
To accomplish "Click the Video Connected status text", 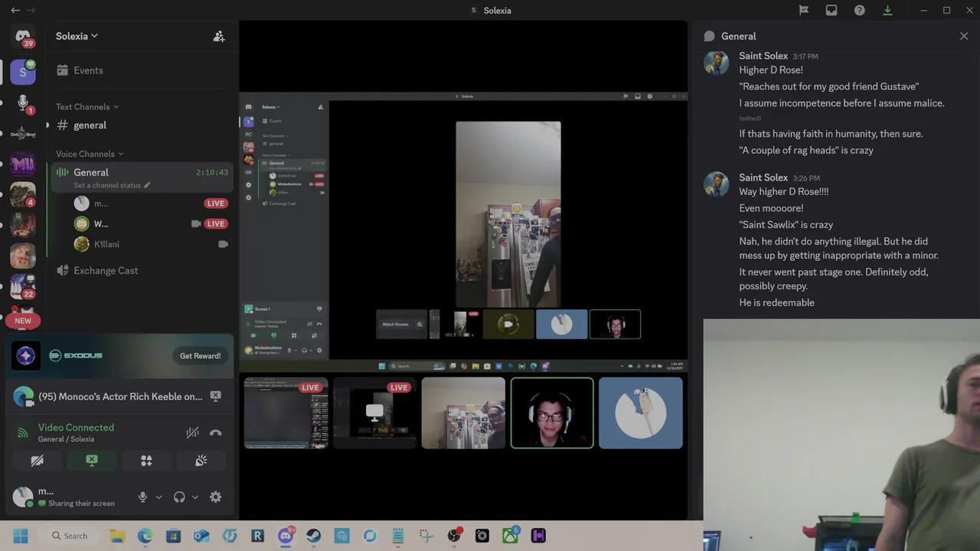I will click(76, 427).
